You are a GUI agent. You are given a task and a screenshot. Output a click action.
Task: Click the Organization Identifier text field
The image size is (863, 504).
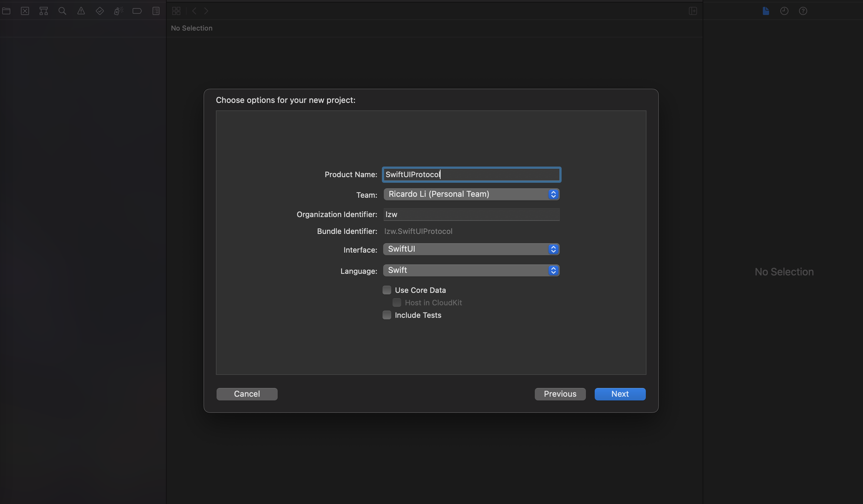471,215
